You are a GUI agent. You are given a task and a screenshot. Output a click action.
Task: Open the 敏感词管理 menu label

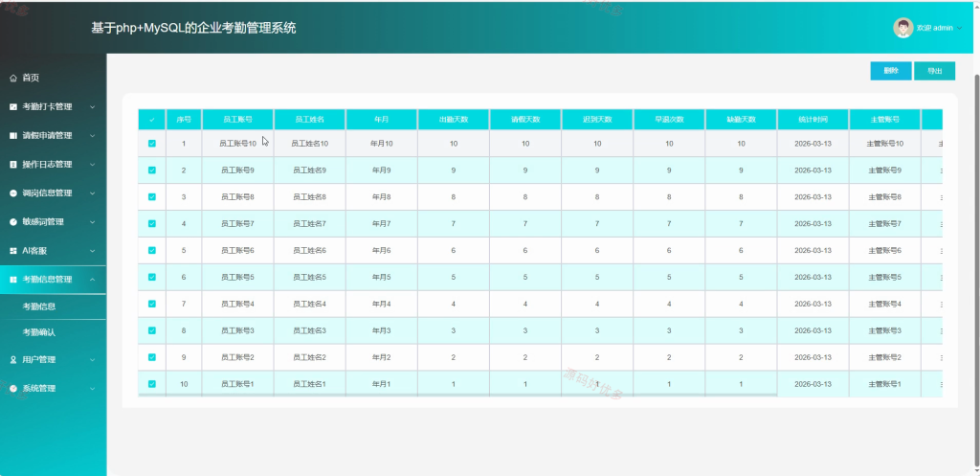click(43, 222)
